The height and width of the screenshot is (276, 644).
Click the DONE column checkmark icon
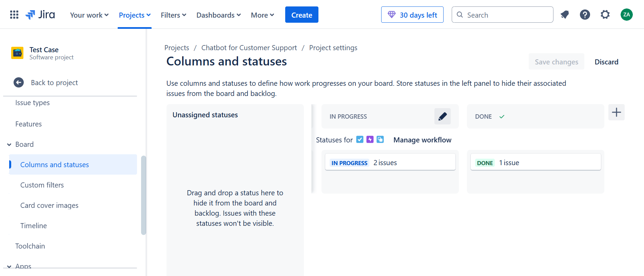(502, 117)
